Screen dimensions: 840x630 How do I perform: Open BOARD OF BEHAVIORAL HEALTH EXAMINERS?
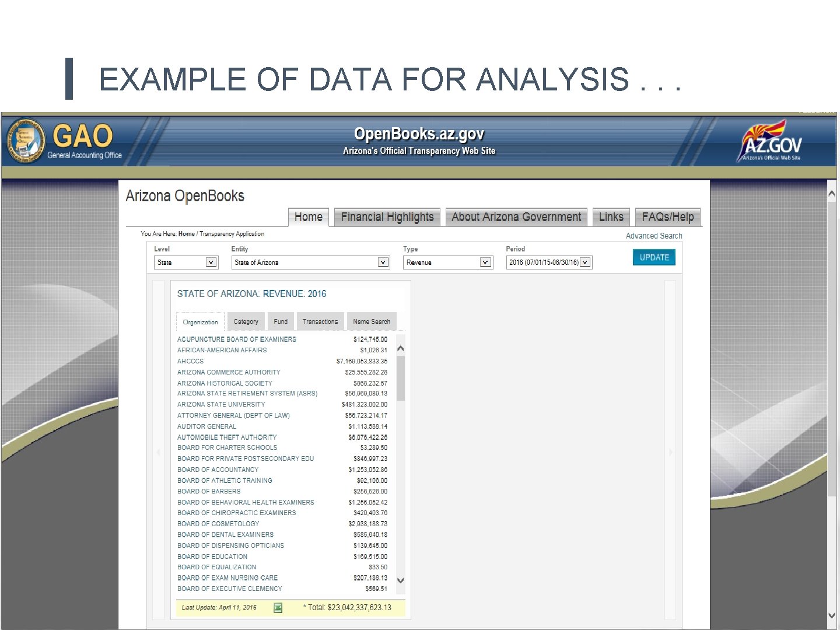click(x=246, y=502)
